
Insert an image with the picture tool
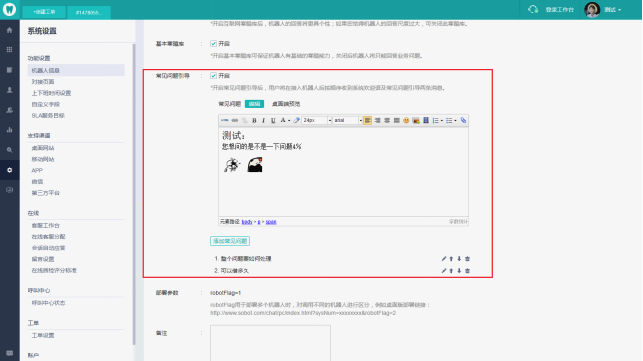416,120
